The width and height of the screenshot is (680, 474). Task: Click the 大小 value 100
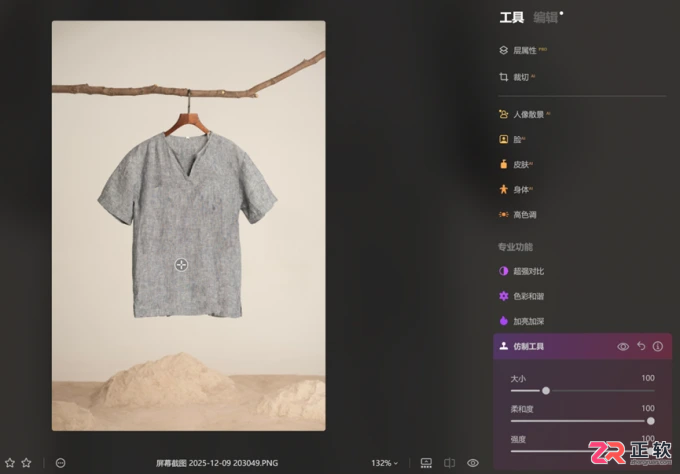[648, 378]
